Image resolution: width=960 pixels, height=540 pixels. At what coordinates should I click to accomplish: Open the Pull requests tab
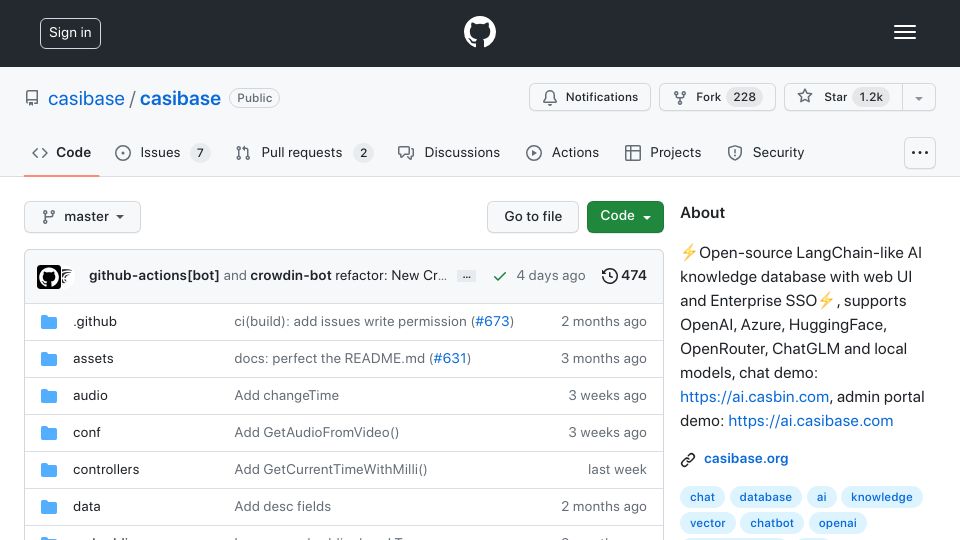point(304,152)
